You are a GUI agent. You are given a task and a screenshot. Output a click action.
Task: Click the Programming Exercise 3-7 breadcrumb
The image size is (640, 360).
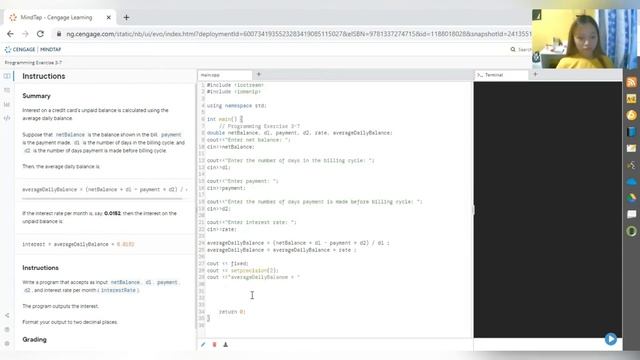[33, 63]
